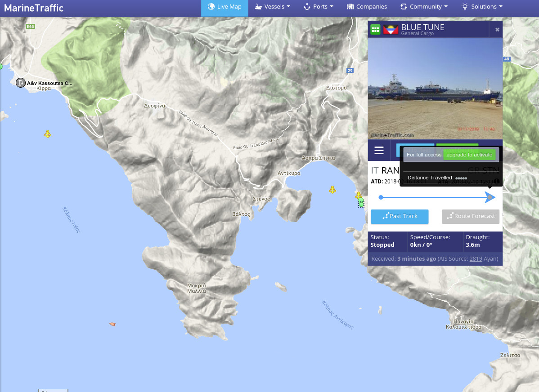
Task: Click the Draught value '3.6m'
Action: [x=473, y=245]
